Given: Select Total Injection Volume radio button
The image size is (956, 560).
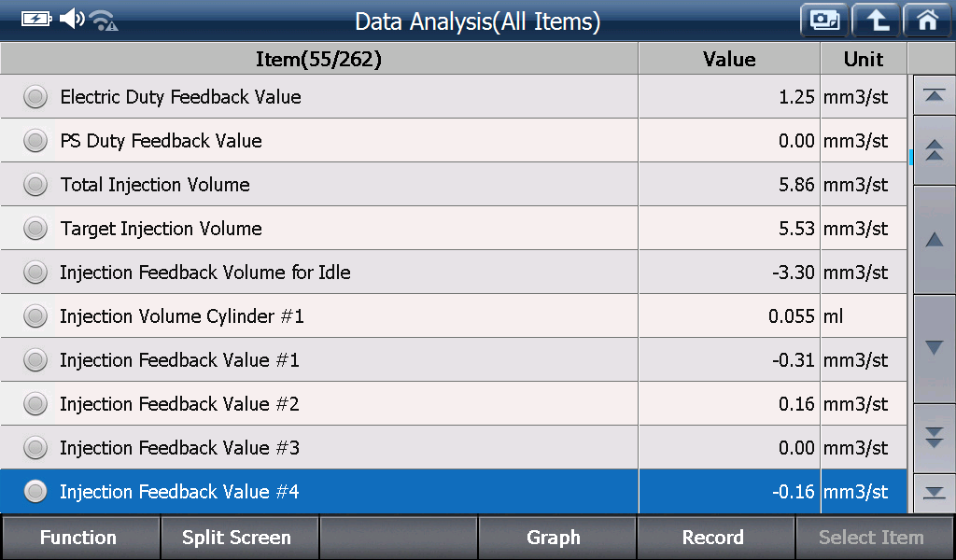Looking at the screenshot, I should pyautogui.click(x=35, y=185).
